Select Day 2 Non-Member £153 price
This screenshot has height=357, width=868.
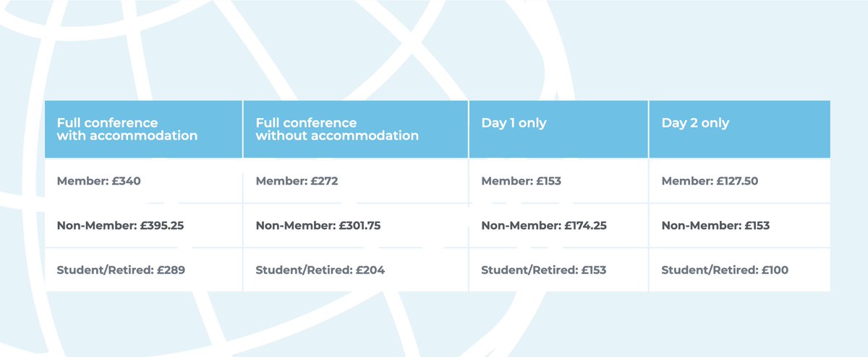(715, 225)
